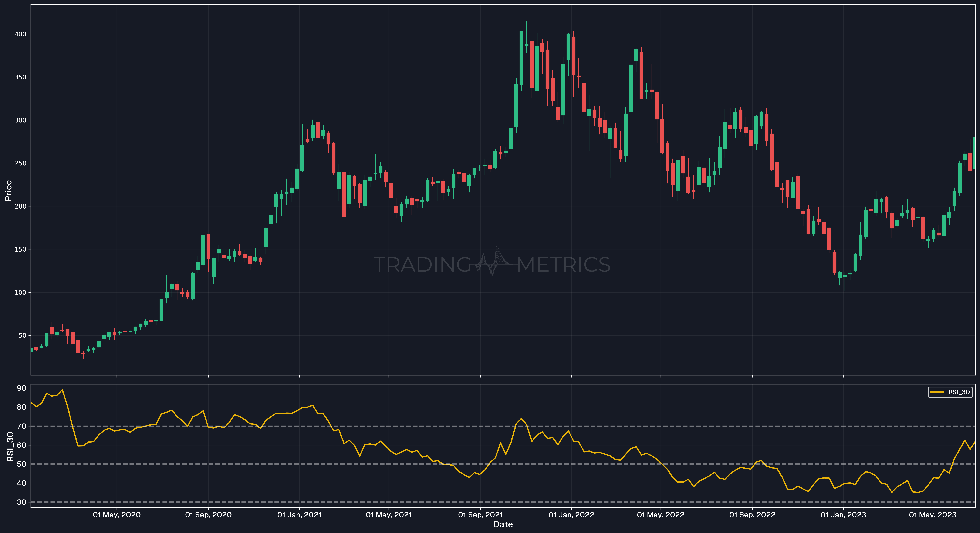The height and width of the screenshot is (533, 980).
Task: Click the '01 May, 2021' date label
Action: tap(389, 515)
